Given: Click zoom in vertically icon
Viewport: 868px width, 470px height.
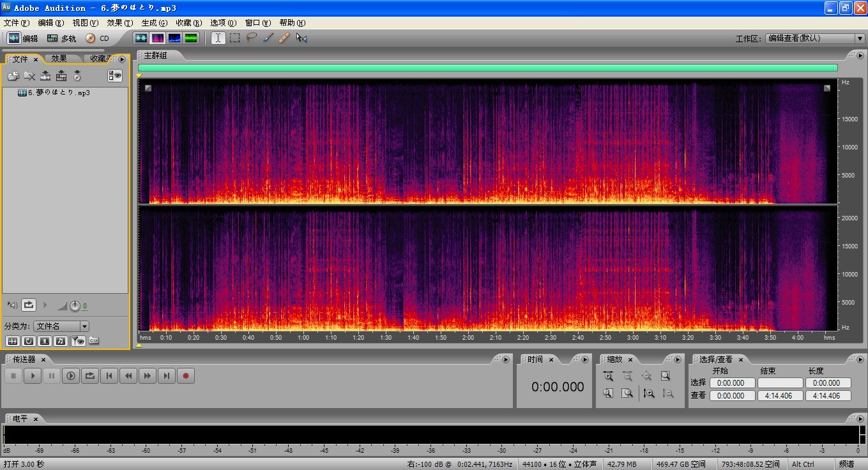Looking at the screenshot, I should (649, 393).
